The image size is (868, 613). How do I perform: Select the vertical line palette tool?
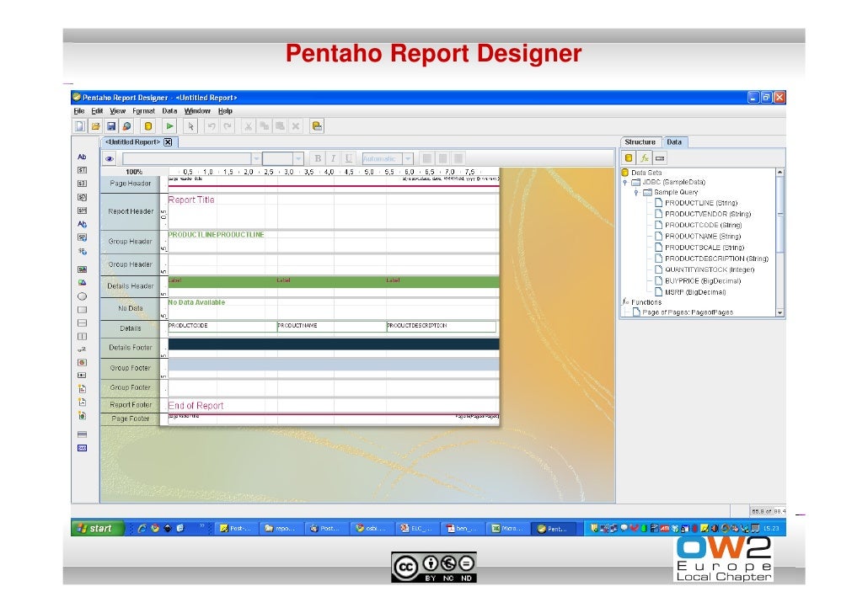click(x=82, y=336)
